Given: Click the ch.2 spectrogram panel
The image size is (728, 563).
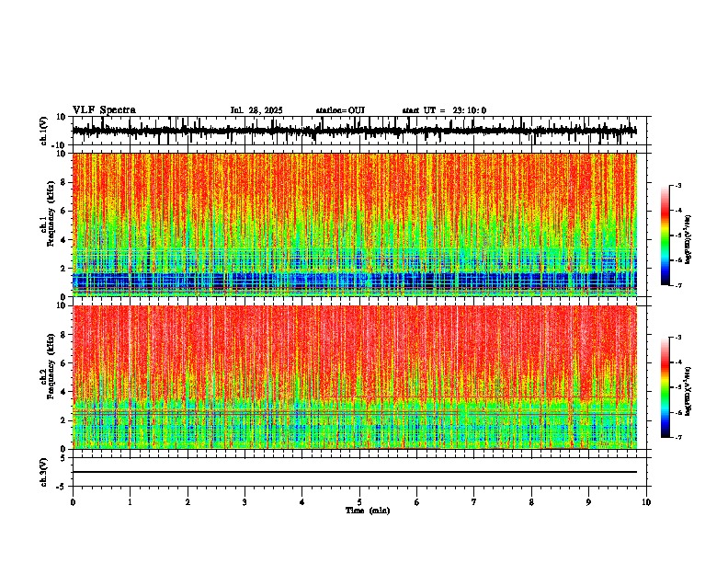Looking at the screenshot, I should coord(355,377).
